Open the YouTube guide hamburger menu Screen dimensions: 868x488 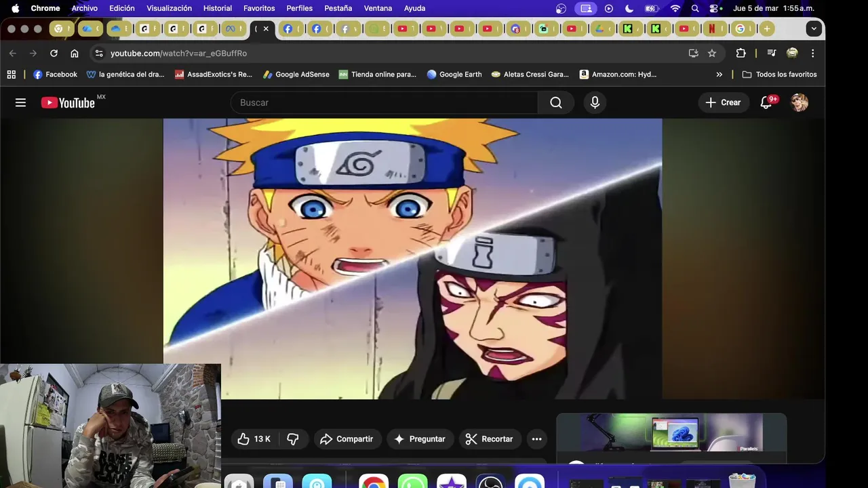tap(20, 102)
